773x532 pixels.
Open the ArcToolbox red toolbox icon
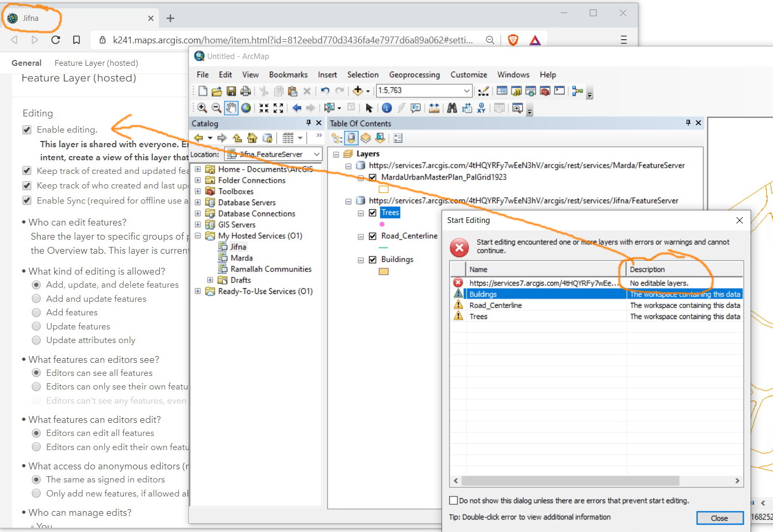tap(545, 91)
